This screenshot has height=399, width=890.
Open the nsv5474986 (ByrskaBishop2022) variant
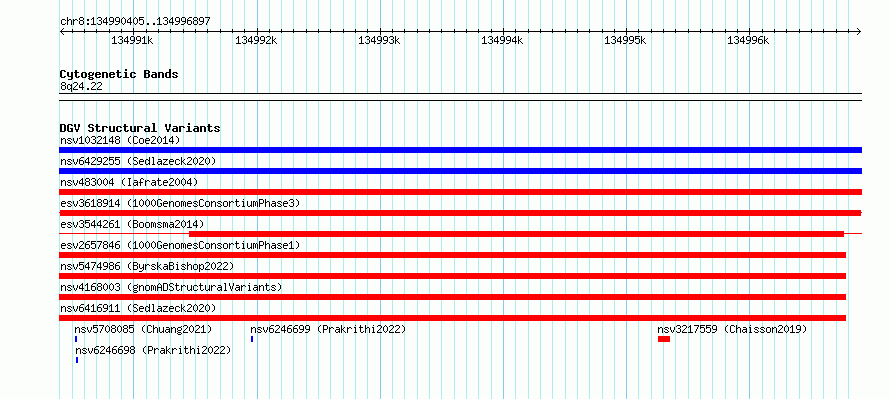click(147, 266)
